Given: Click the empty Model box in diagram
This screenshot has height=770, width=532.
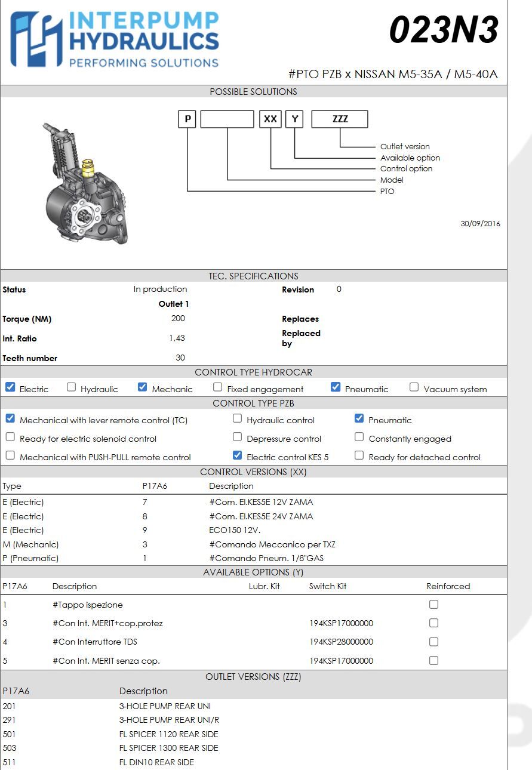Looking at the screenshot, I should coord(227,119).
